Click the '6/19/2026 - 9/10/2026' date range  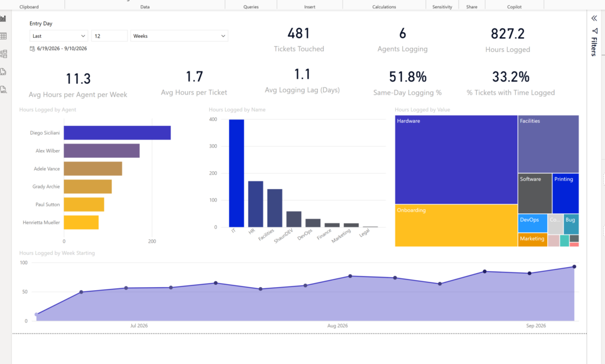[x=61, y=48]
